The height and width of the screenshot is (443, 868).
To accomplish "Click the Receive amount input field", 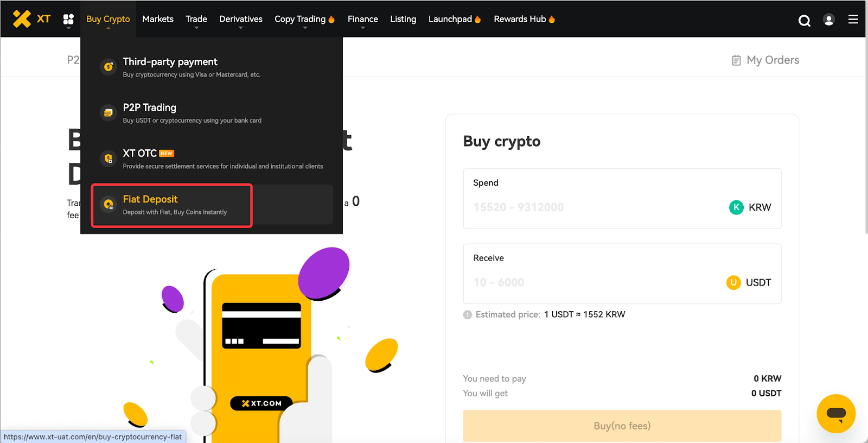I will point(591,282).
